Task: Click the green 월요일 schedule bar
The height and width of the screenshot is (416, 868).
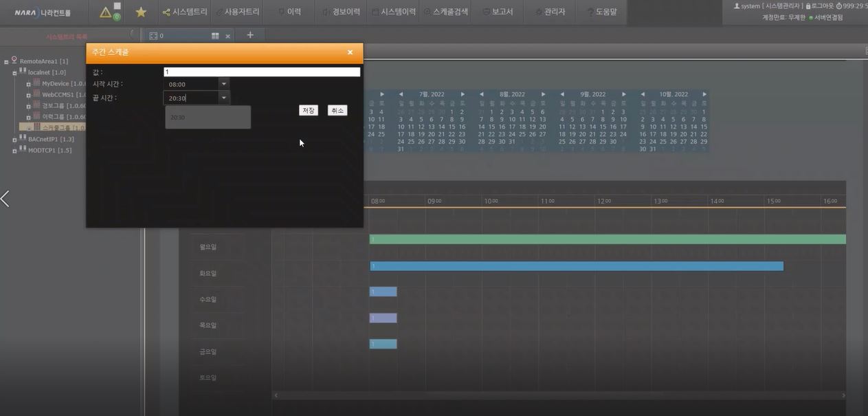Action: coord(608,239)
